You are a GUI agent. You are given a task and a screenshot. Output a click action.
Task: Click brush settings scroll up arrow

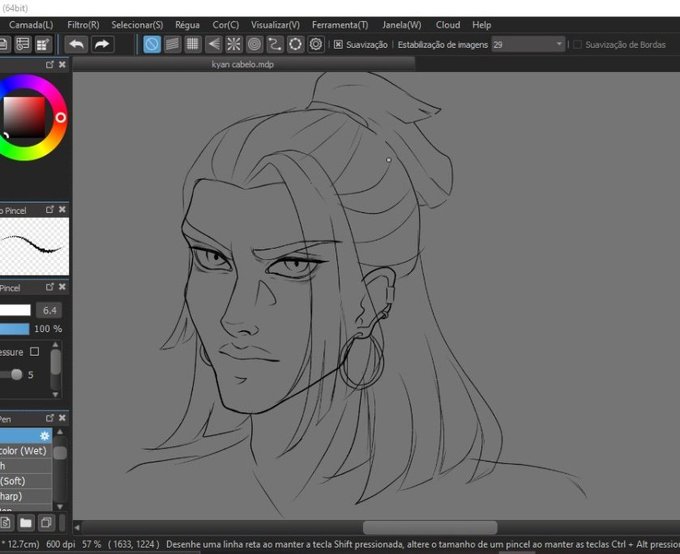point(56,345)
